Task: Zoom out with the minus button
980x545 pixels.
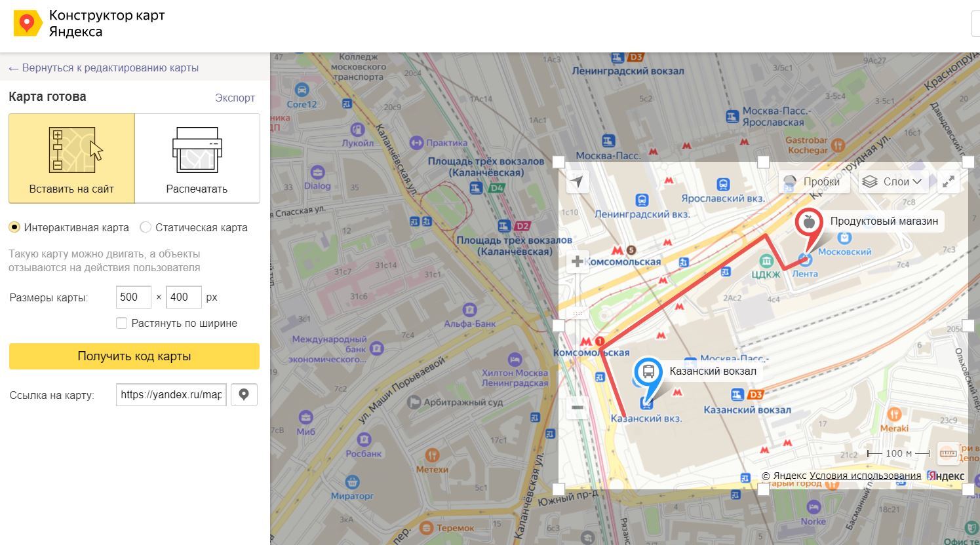Action: point(578,407)
